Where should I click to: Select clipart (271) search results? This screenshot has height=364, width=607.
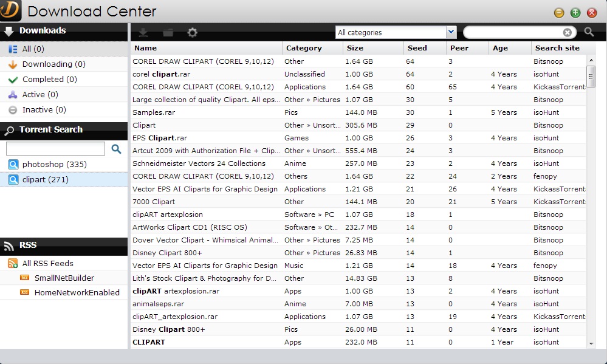64,180
